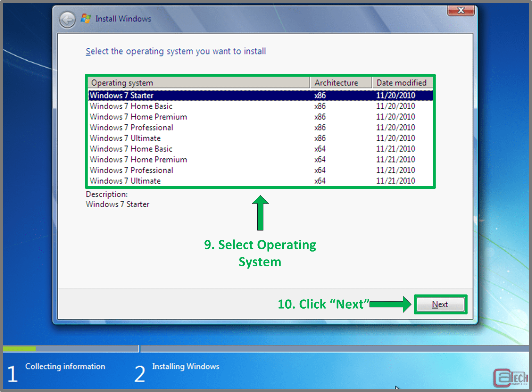532x392 pixels.
Task: Click the Collecting information step label
Action: tap(65, 366)
